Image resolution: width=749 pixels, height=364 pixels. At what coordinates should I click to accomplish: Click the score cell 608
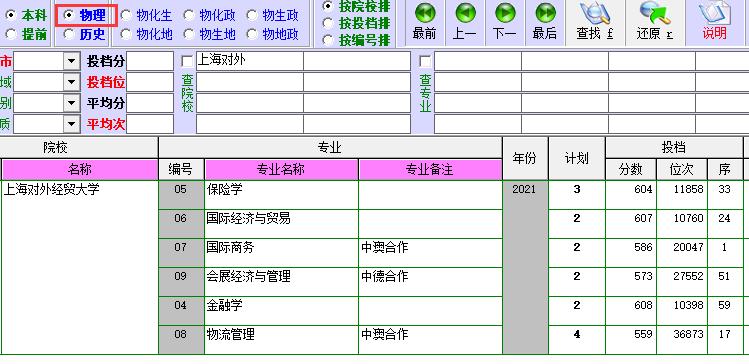coord(631,311)
